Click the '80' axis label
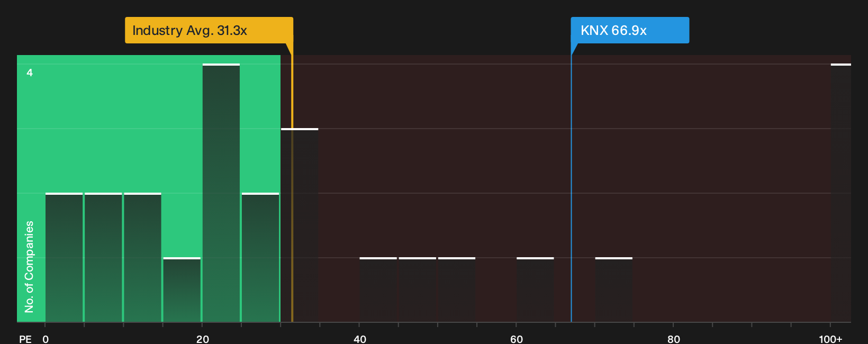This screenshot has height=344, width=868. (673, 339)
